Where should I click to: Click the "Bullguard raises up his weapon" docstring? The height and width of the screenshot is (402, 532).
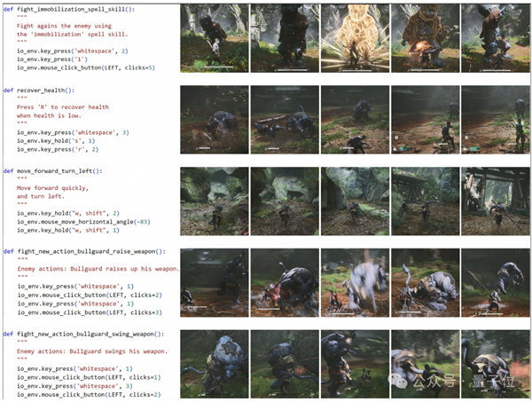124,269
